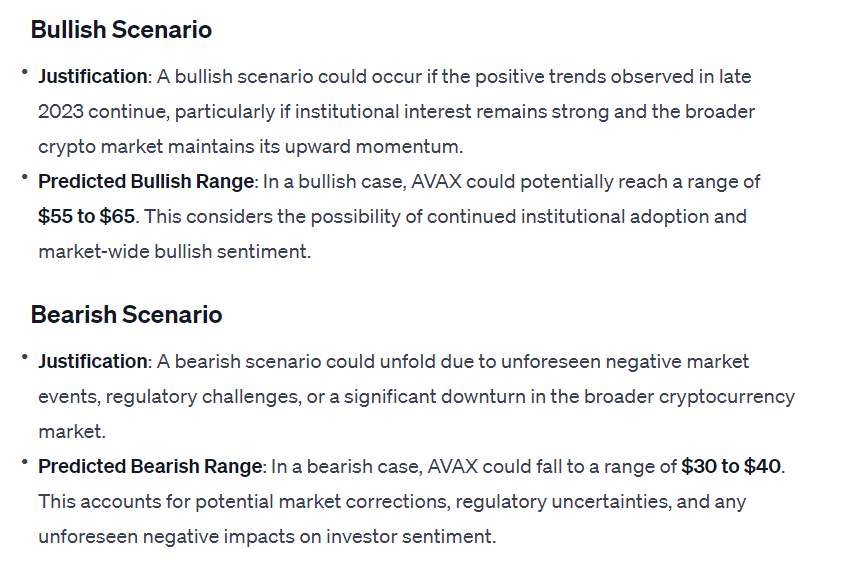The height and width of the screenshot is (568, 848).
Task: Click the phrase "market-wide bullish sentiment"
Action: (x=173, y=252)
